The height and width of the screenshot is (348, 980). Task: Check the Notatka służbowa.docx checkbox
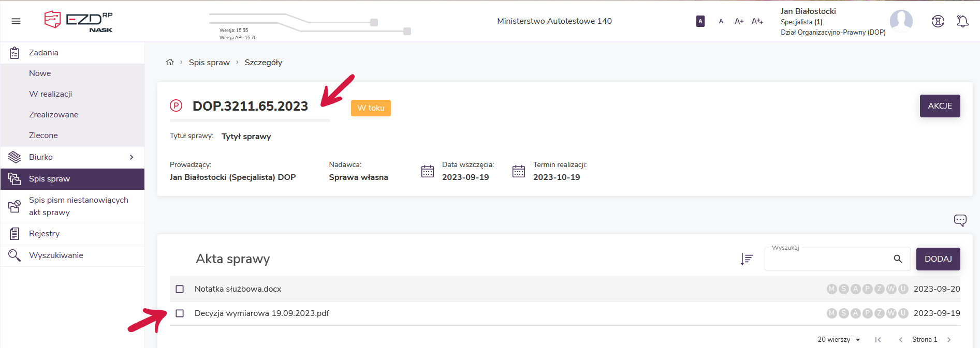pyautogui.click(x=180, y=289)
